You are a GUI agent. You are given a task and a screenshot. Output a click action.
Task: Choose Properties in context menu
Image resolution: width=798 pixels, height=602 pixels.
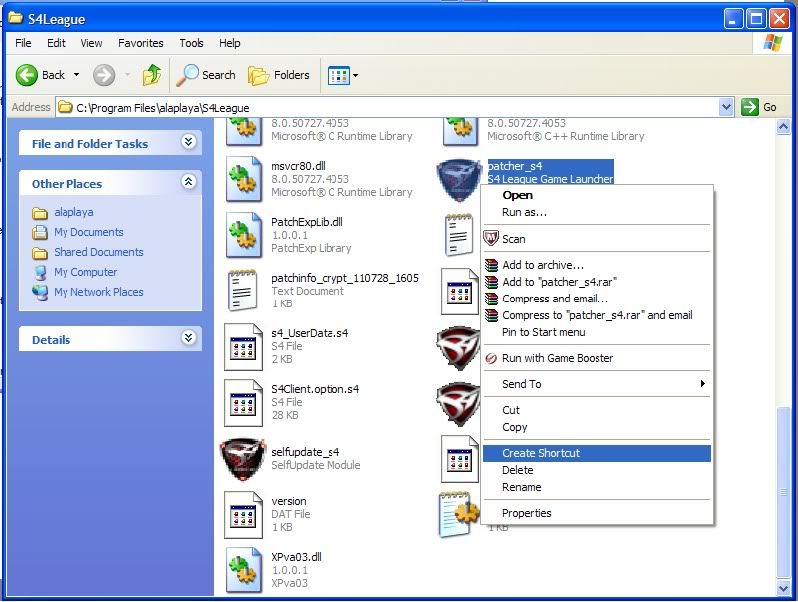click(596, 513)
